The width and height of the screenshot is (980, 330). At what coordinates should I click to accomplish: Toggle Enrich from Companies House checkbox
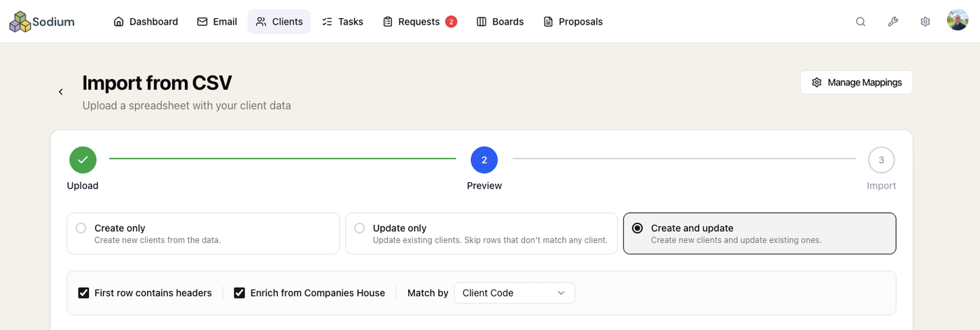click(x=239, y=293)
